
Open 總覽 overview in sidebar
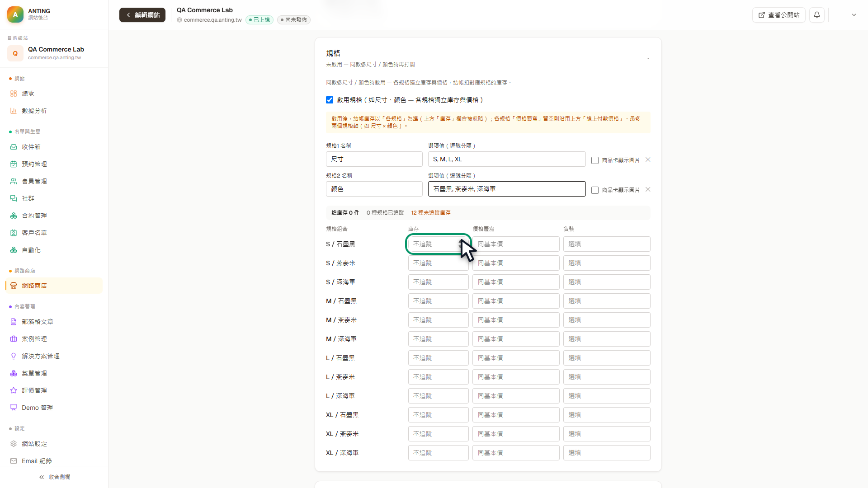[54, 94]
